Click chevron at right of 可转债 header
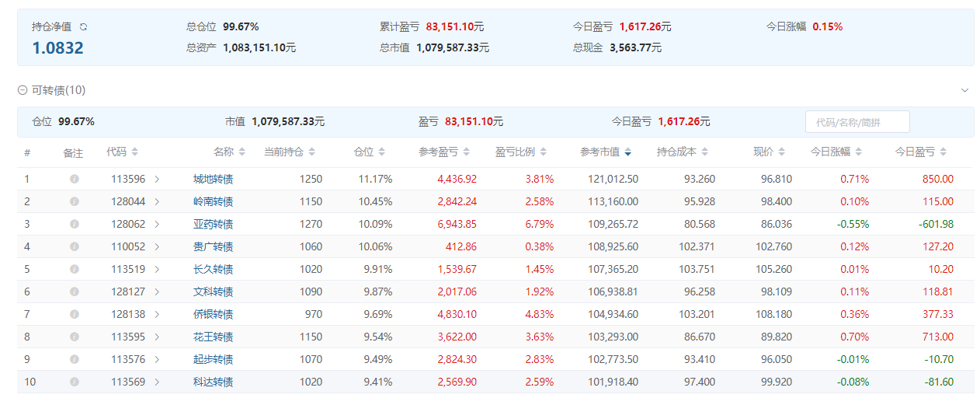The image size is (980, 405). [x=964, y=90]
